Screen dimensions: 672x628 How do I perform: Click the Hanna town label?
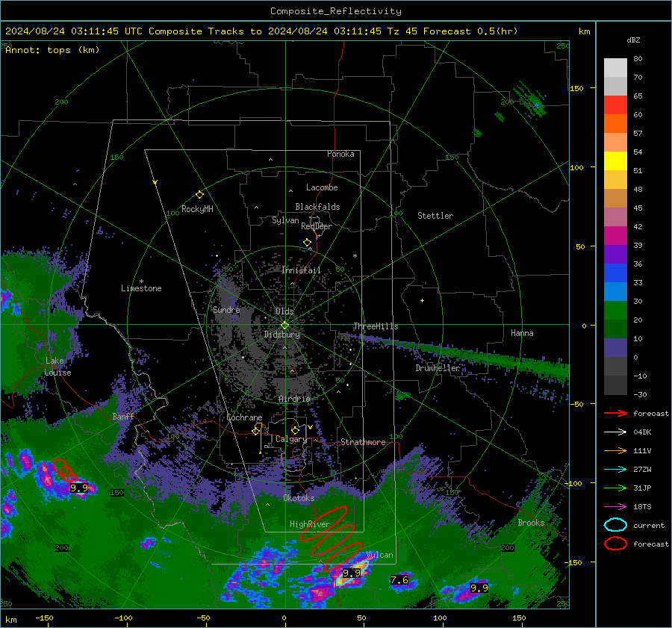pos(522,333)
